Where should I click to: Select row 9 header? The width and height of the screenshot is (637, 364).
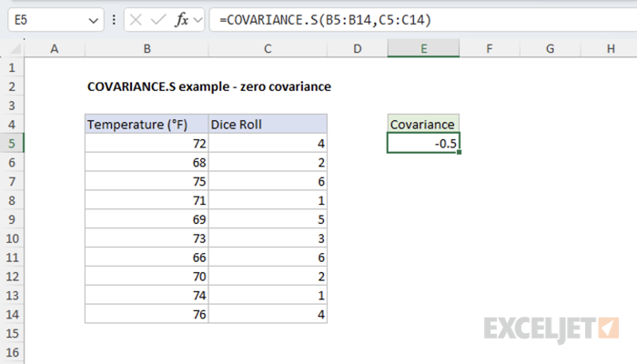pos(12,219)
